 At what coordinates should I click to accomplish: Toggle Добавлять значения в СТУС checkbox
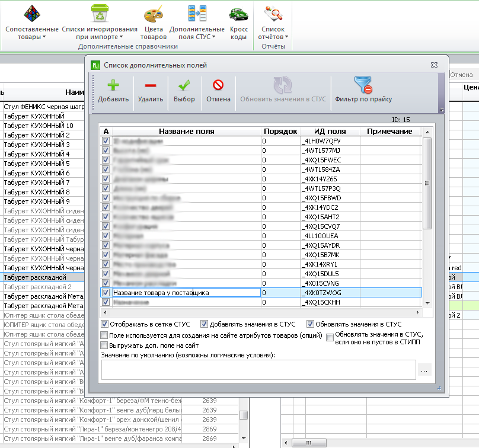[204, 324]
